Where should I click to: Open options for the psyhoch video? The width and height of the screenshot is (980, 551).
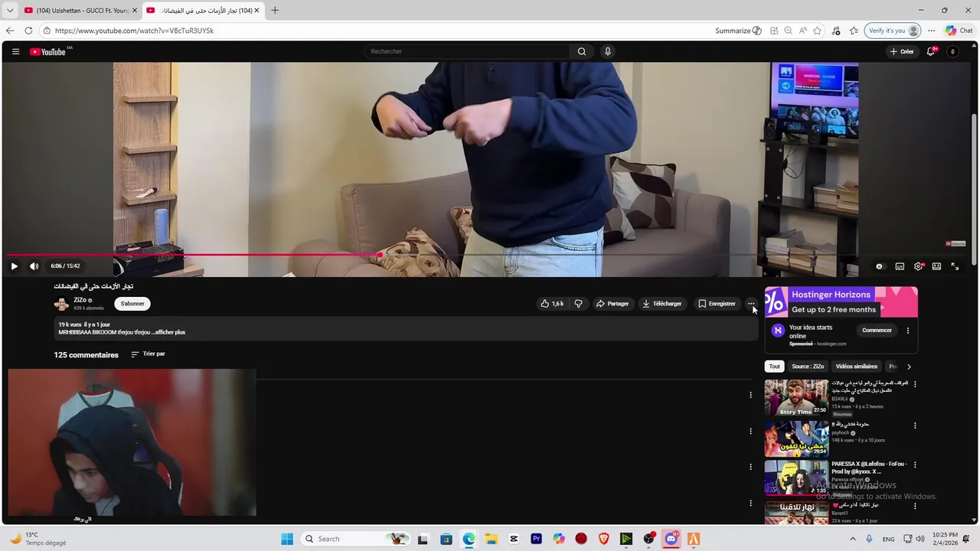915,425
